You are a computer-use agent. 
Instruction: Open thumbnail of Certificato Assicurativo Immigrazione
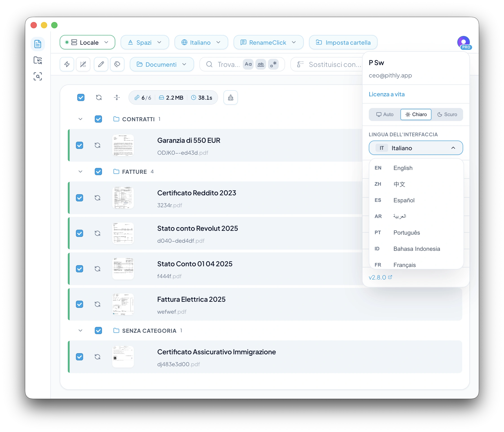(x=123, y=357)
